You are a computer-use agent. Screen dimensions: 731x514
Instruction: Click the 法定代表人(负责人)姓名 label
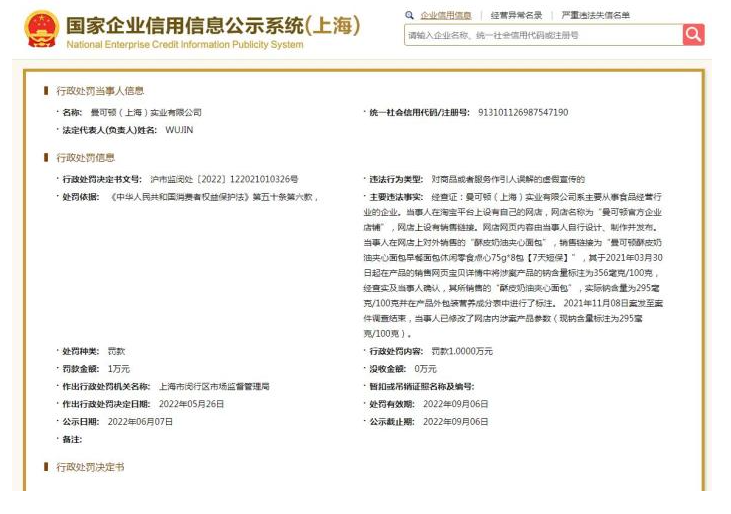[110, 130]
